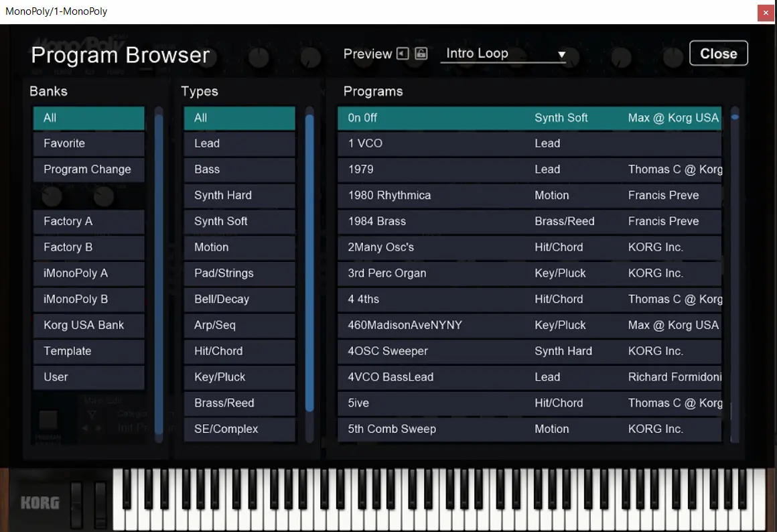Click the Close button in Program Browser
Image resolution: width=777 pixels, height=532 pixels.
point(719,53)
